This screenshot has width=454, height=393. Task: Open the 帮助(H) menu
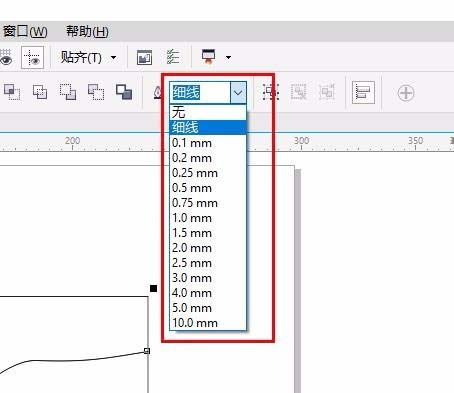(x=87, y=31)
